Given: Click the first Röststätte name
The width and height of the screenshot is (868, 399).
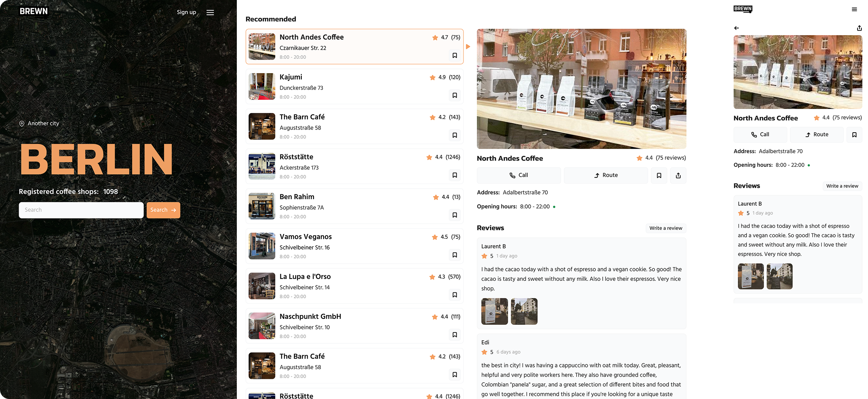Looking at the screenshot, I should tap(296, 157).
